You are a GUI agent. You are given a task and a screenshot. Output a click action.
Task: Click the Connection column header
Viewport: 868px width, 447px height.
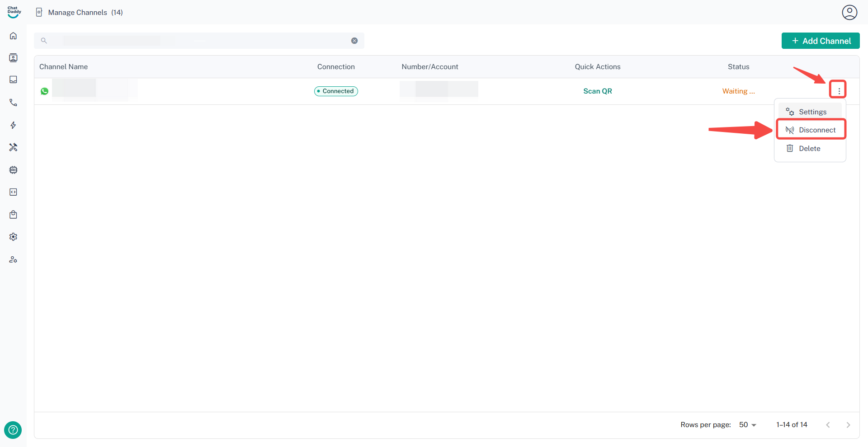click(336, 67)
